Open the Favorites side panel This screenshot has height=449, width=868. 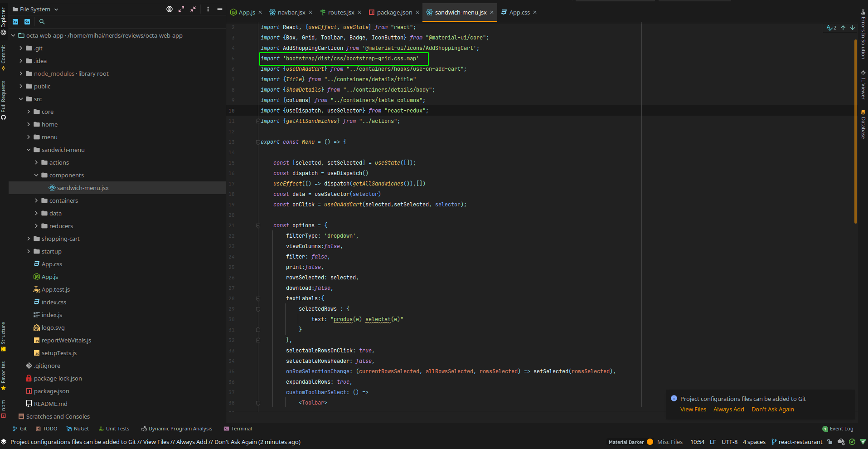[x=4, y=376]
